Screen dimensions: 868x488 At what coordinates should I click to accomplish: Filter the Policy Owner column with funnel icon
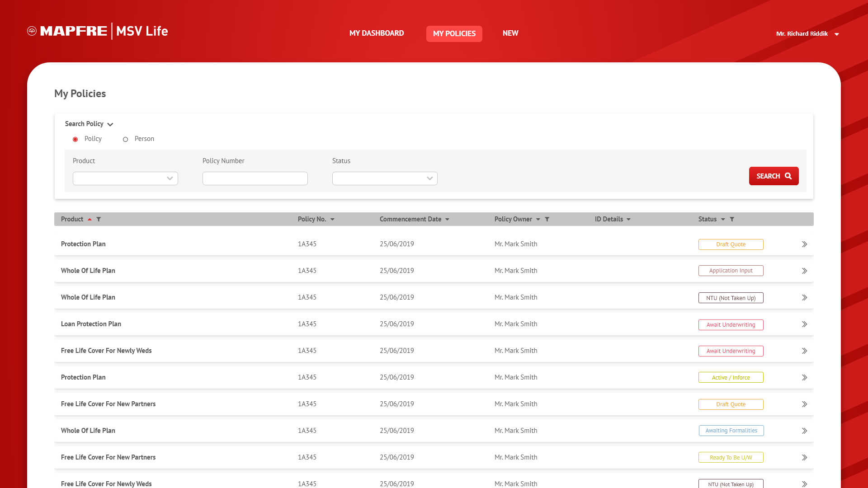click(x=547, y=219)
